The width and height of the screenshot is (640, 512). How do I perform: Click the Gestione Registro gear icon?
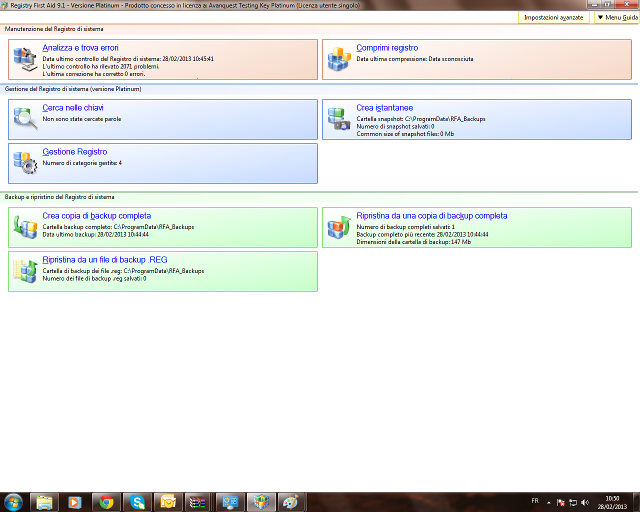point(25,163)
